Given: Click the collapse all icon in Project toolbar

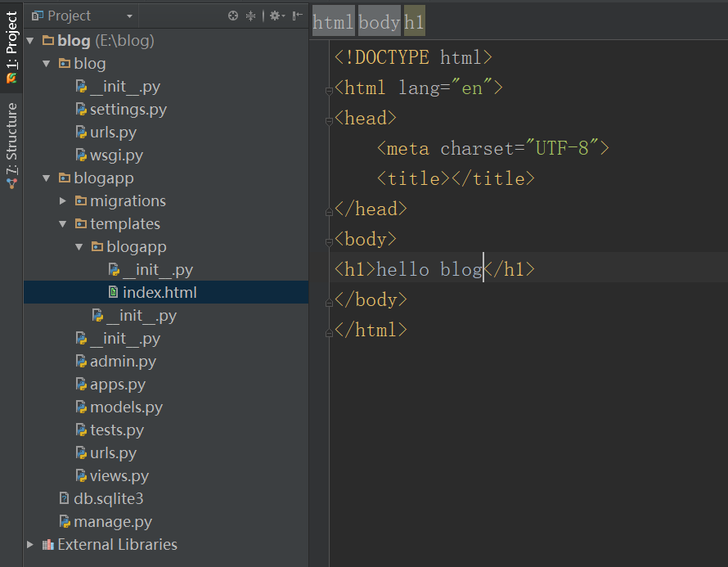Looking at the screenshot, I should 251,16.
